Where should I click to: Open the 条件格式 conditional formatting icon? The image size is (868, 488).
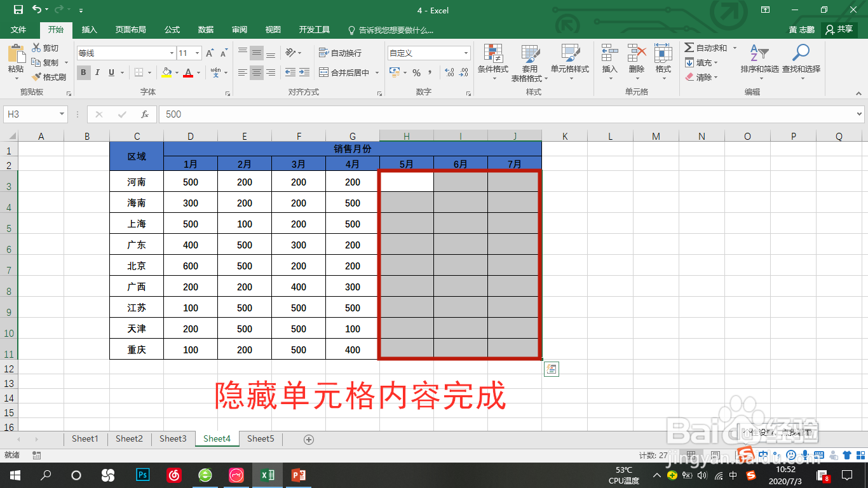[x=493, y=62]
